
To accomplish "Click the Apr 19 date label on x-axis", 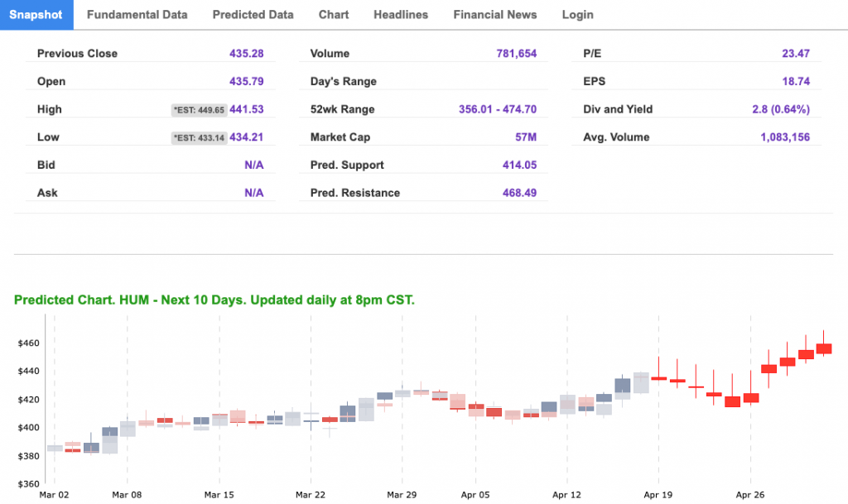I will coord(658,495).
